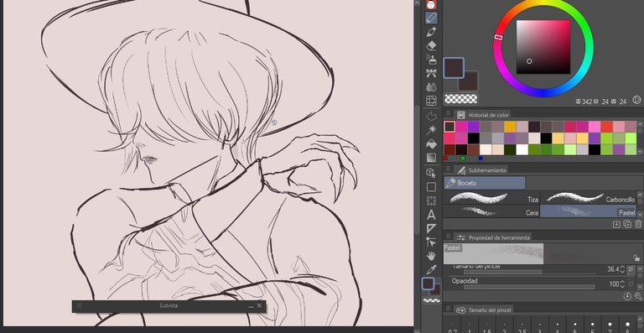Select the Text tool
The height and width of the screenshot is (333, 644).
point(431,215)
